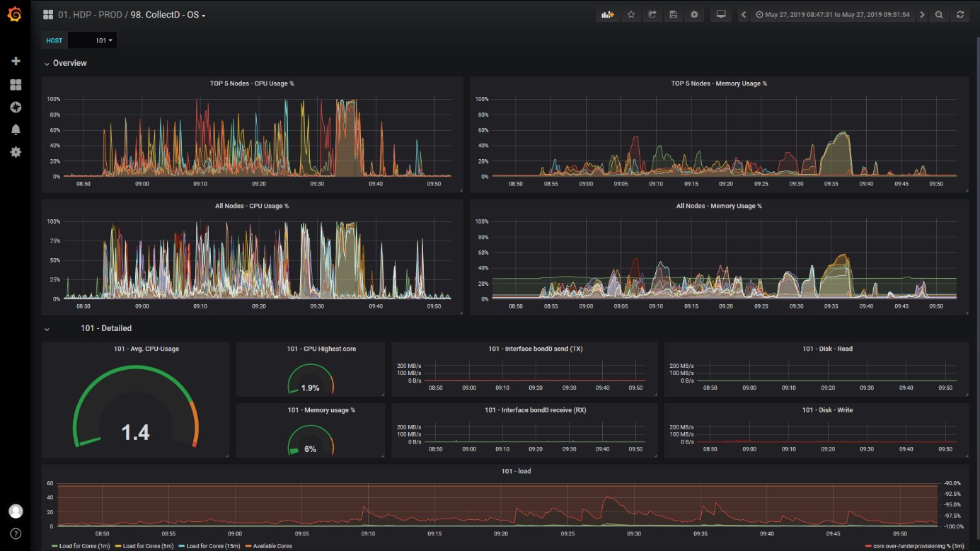Image resolution: width=980 pixels, height=551 pixels.
Task: Open 101 - load panel title
Action: [516, 471]
